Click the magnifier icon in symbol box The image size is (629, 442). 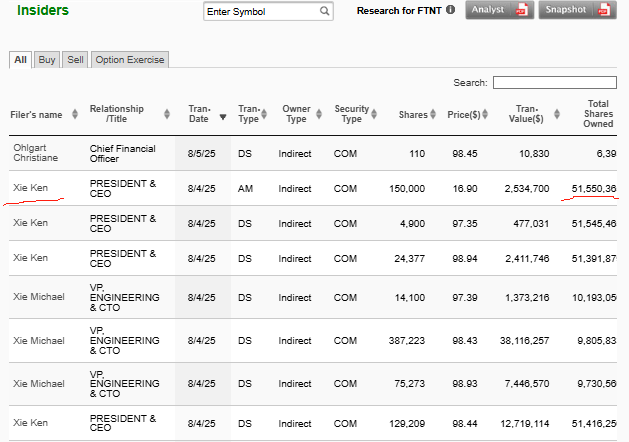pyautogui.click(x=324, y=11)
